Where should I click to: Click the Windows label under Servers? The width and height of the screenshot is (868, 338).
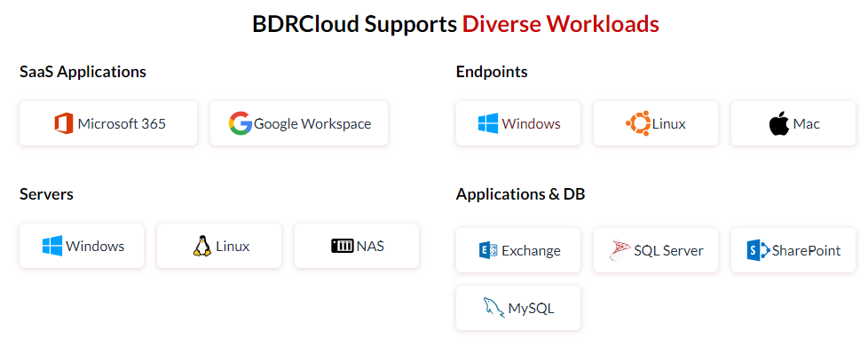point(95,246)
